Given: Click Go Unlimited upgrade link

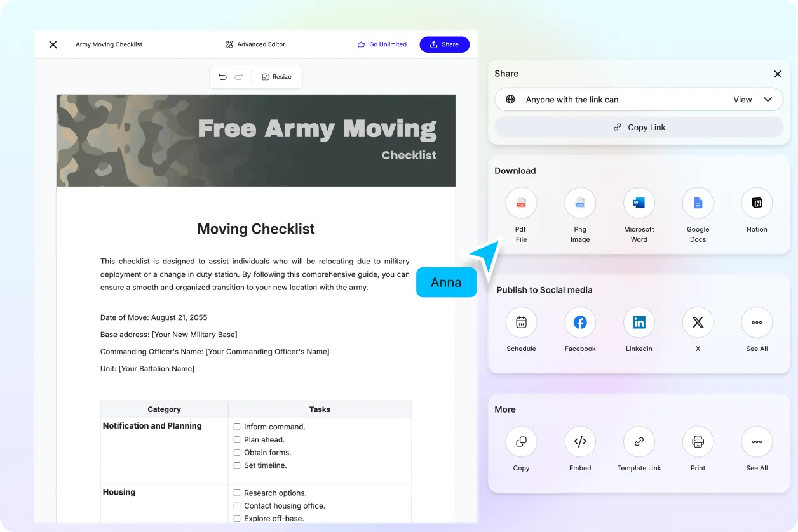Looking at the screenshot, I should coord(382,44).
